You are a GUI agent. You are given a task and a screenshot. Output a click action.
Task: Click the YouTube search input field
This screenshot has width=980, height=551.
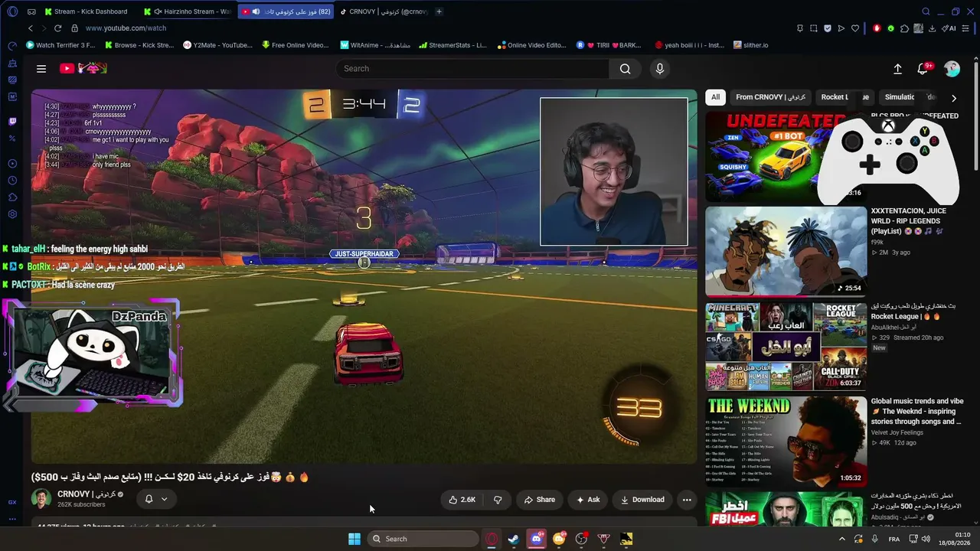click(473, 69)
